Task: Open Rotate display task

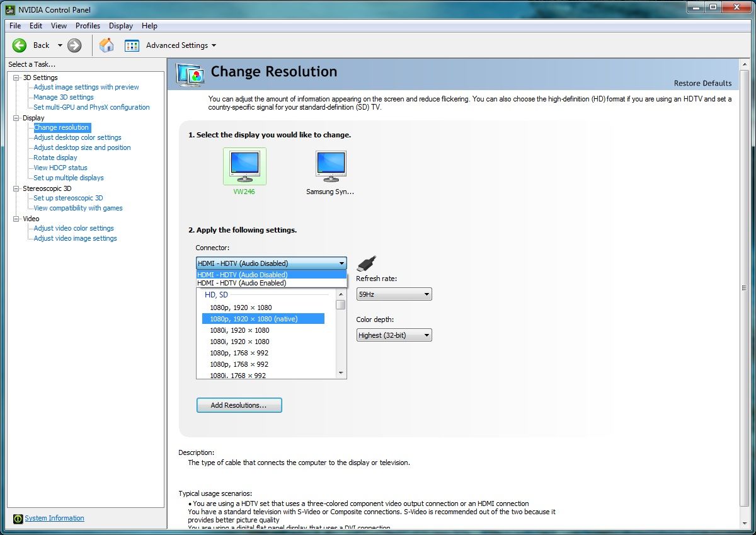Action: point(55,158)
